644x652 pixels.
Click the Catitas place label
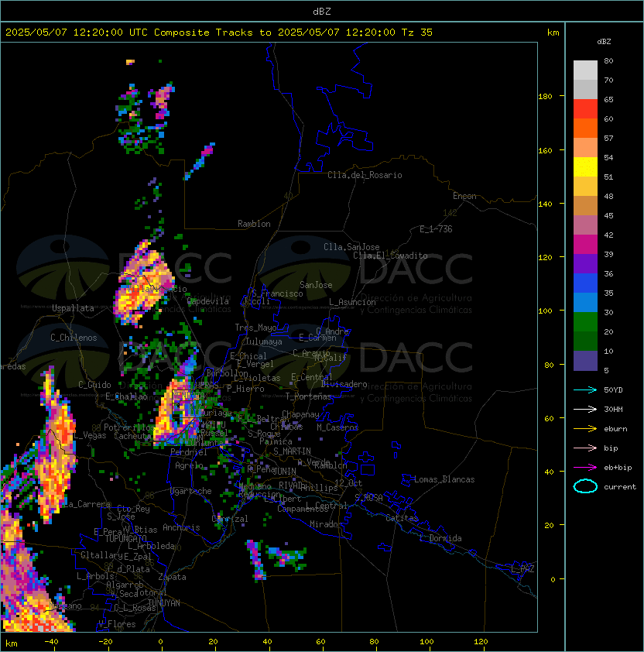(x=402, y=518)
